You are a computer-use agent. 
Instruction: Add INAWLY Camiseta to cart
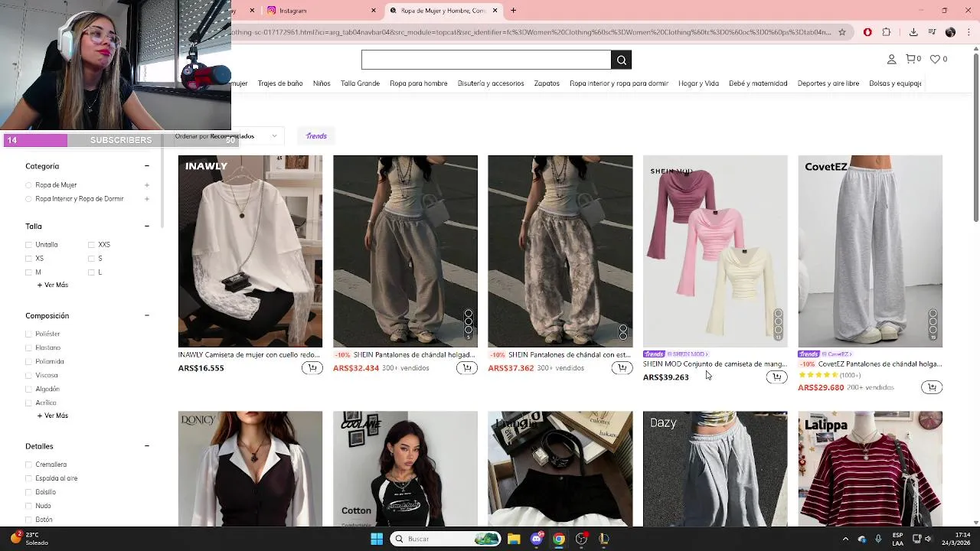[312, 368]
